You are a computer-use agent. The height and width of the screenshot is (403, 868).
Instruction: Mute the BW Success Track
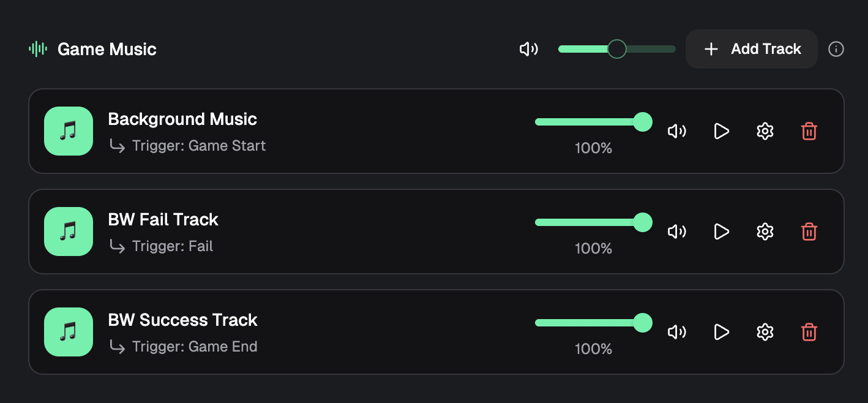click(676, 332)
